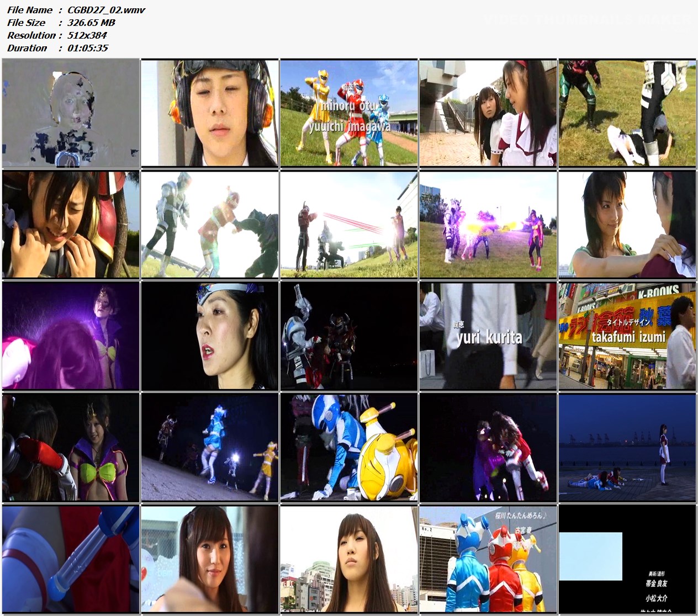Open close-up of grimacing woman being grabbed
The image size is (698, 616).
(71, 224)
